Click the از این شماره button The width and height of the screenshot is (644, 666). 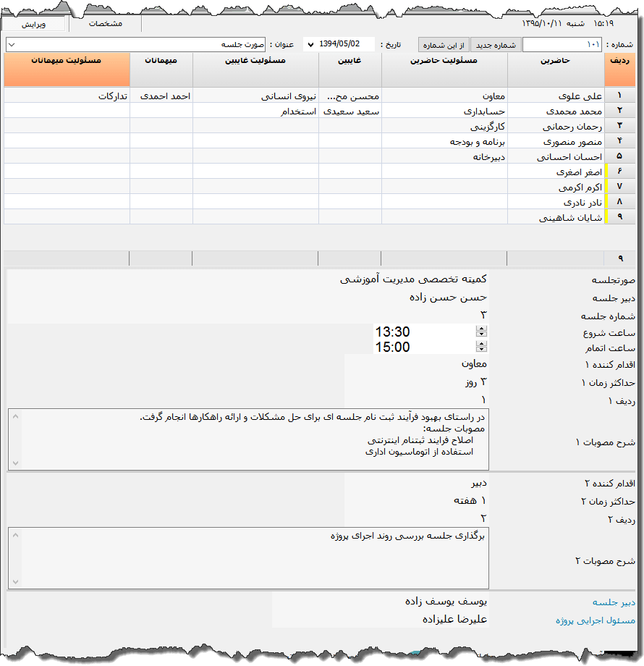(x=444, y=45)
